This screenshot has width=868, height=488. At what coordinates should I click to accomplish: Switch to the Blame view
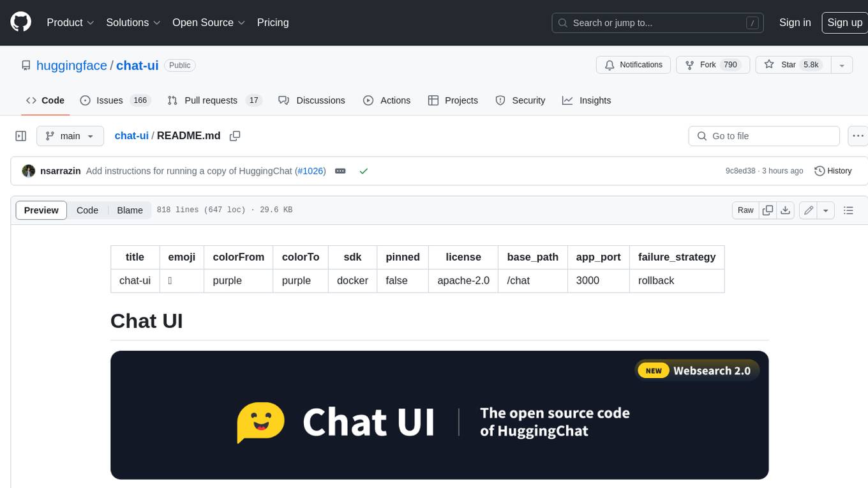(130, 210)
